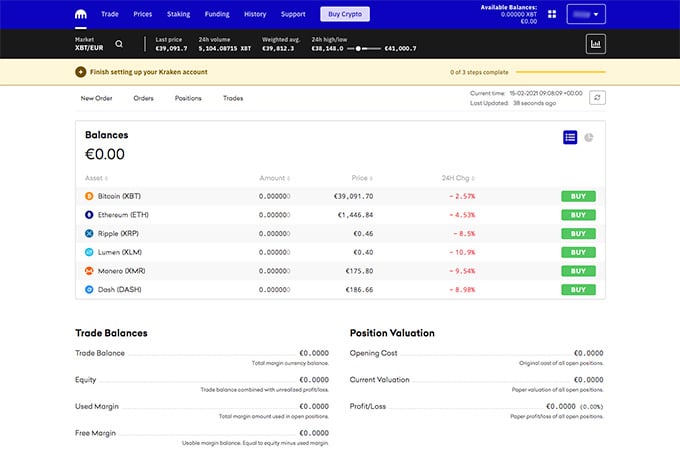Click the Trade Balance value
The image size is (680, 450).
point(314,353)
